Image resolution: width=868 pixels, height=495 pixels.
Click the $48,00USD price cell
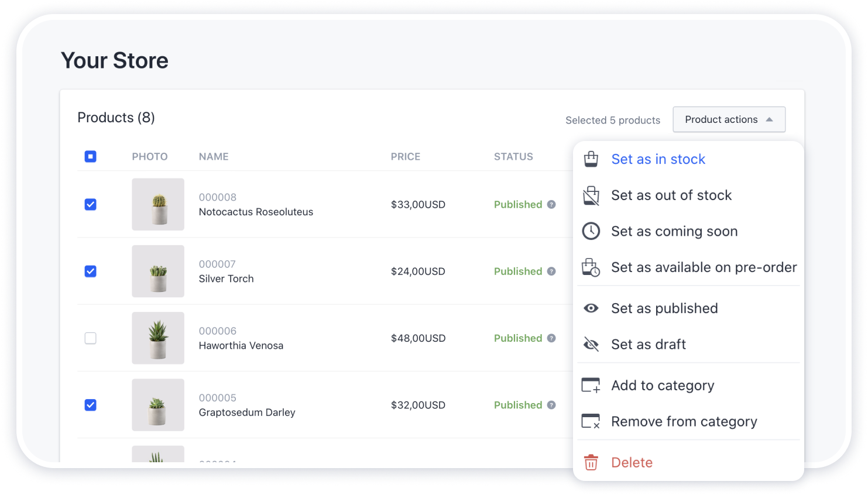[418, 338]
